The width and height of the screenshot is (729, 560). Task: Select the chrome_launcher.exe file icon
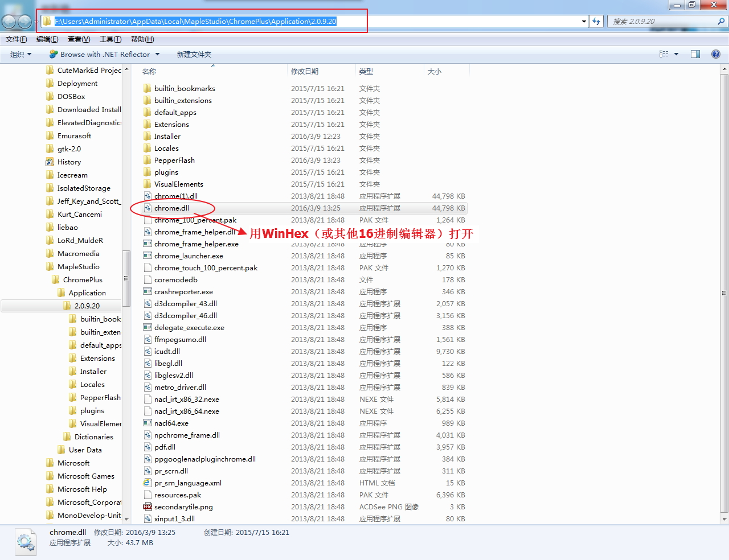tap(148, 256)
